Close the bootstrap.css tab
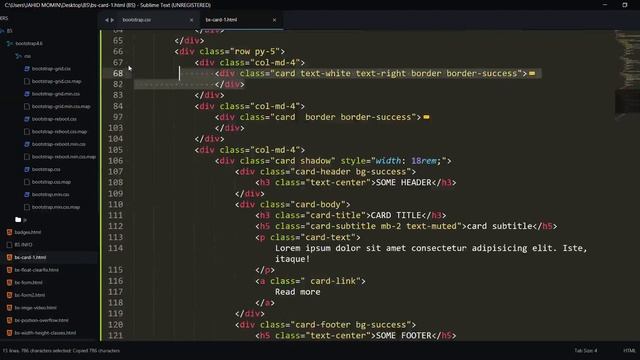This screenshot has height=360, width=640. [x=191, y=20]
